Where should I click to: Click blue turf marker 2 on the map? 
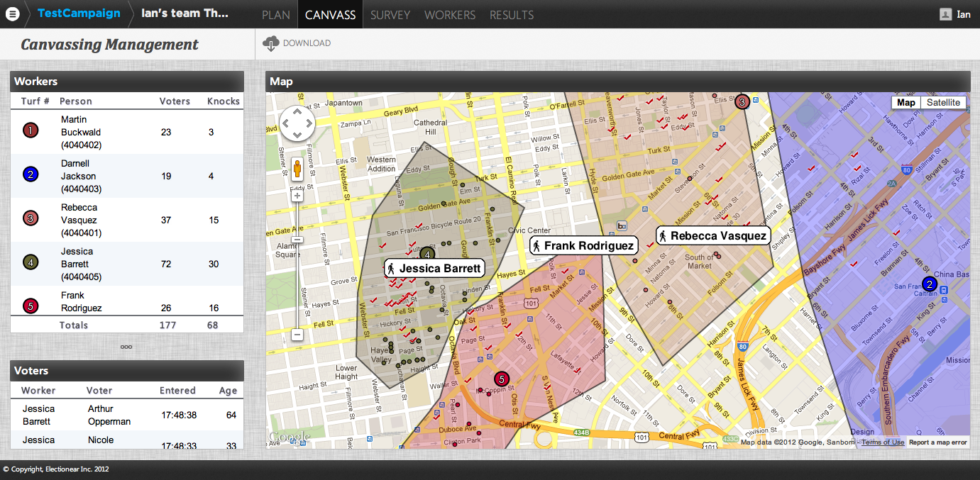930,284
